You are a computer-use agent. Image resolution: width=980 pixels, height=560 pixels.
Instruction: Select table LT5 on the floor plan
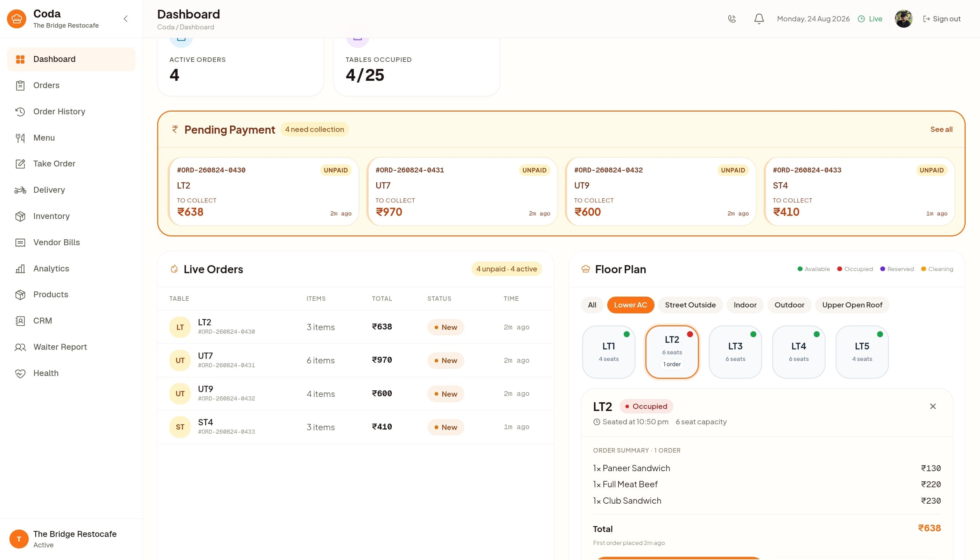coord(862,352)
